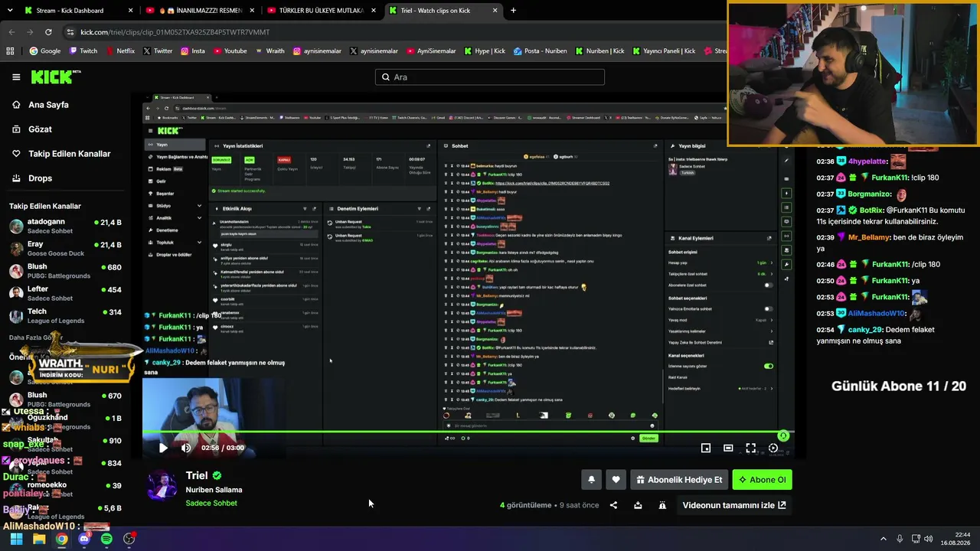Open the Youtube bookmark
The image size is (980, 551).
pyautogui.click(x=230, y=51)
